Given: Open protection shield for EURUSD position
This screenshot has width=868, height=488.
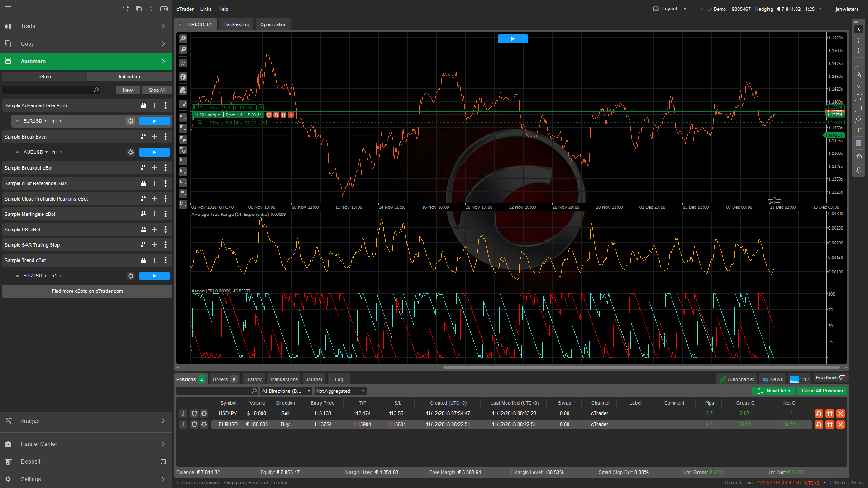Looking at the screenshot, I should [x=194, y=425].
